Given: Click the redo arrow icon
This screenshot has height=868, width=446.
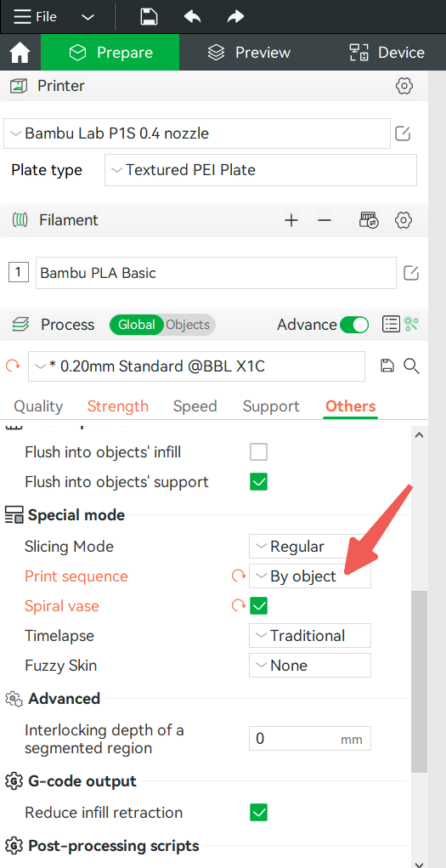Looking at the screenshot, I should coord(235,17).
